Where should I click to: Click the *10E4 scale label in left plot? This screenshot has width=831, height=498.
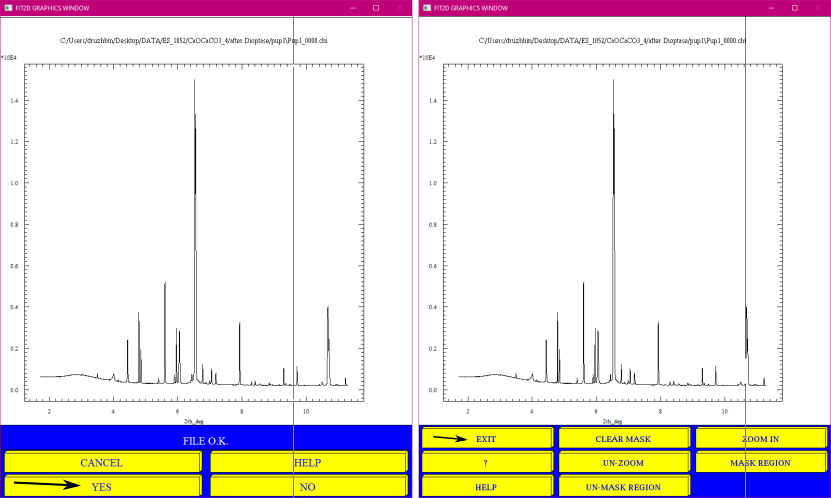(x=8, y=57)
